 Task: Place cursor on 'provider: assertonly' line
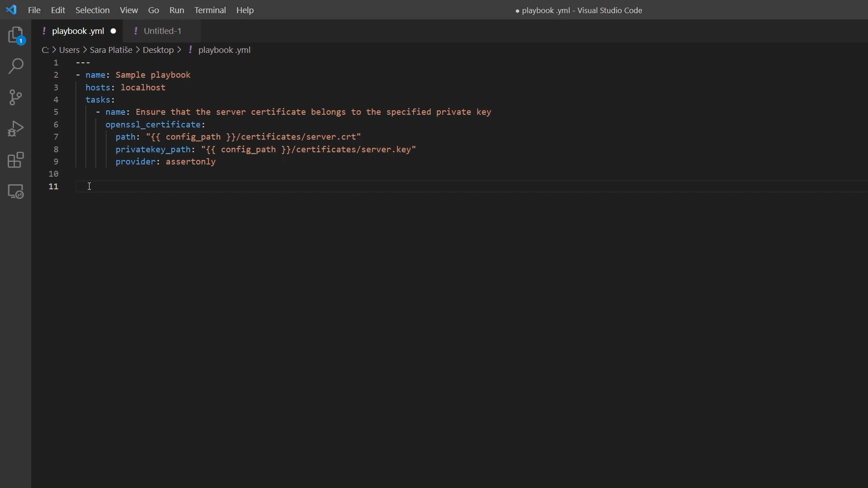tap(166, 162)
